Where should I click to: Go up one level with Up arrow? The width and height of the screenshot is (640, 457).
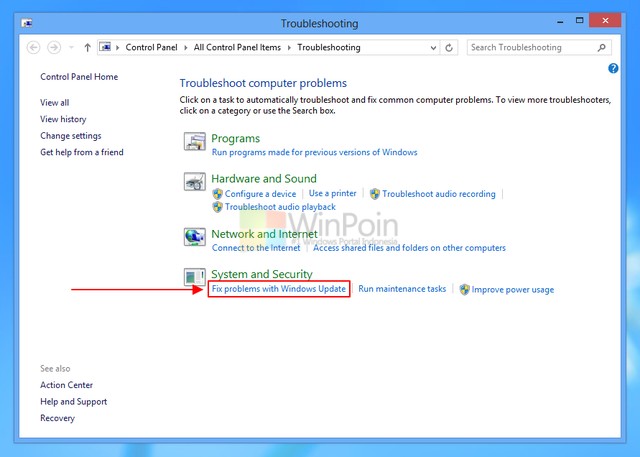pyautogui.click(x=87, y=48)
